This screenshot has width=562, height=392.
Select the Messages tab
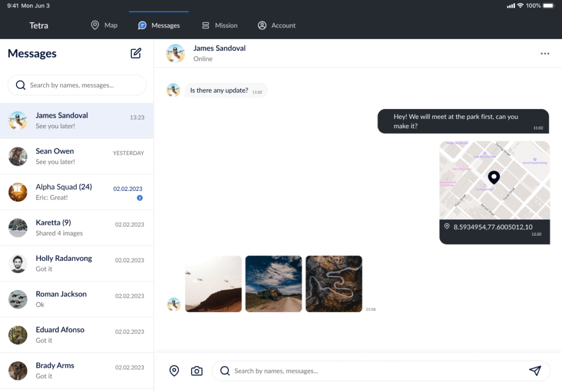click(159, 25)
